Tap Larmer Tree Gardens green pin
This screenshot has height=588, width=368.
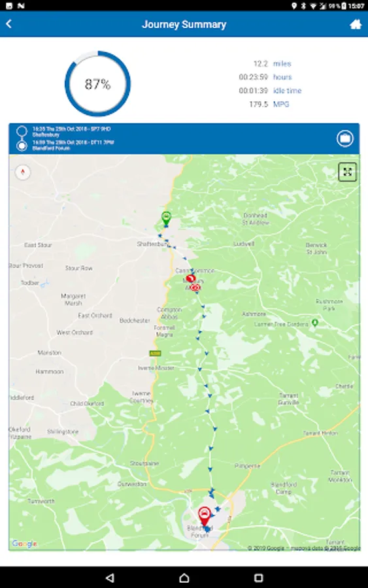click(315, 323)
